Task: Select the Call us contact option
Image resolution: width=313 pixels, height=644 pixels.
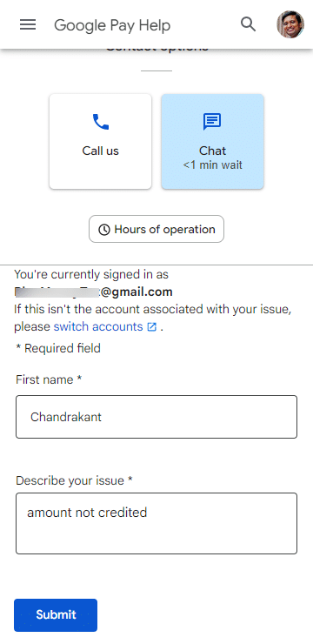Action: point(101,142)
